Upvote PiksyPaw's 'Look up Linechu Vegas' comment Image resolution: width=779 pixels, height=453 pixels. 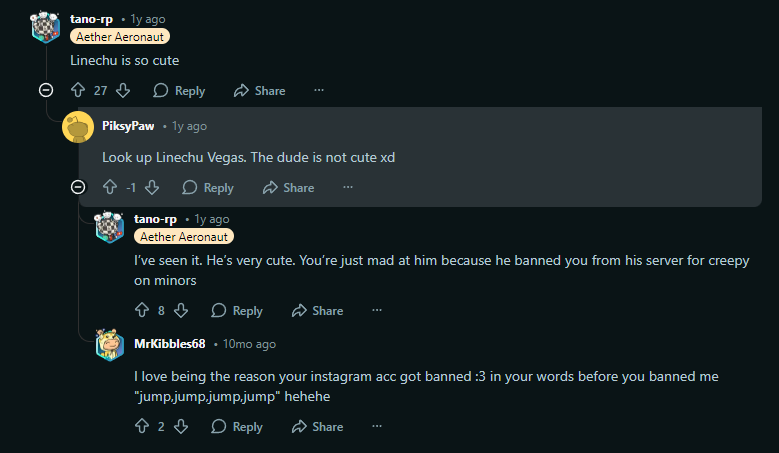(x=110, y=187)
